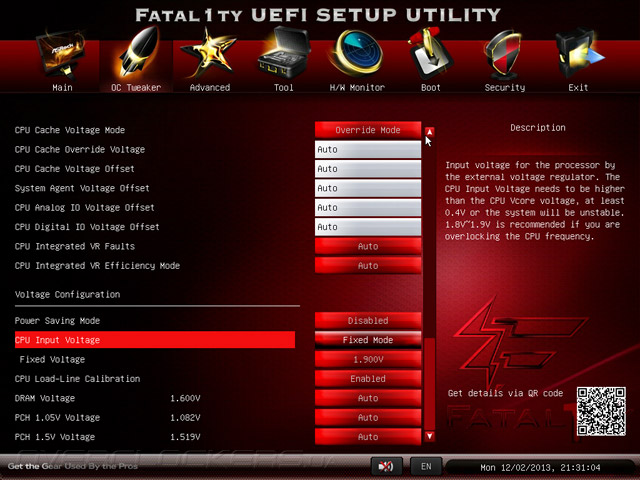Open the Advanced star icon
640x480 pixels.
coord(209,53)
